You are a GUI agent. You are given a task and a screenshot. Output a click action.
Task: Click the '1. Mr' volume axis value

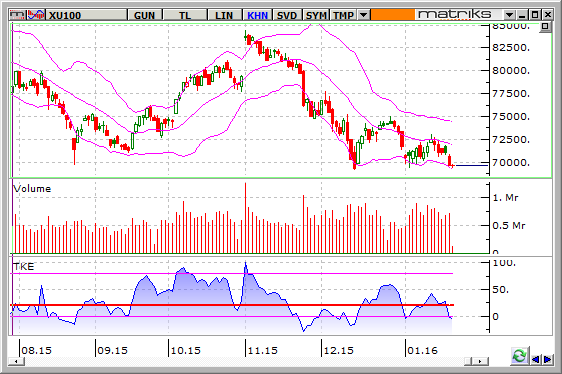(x=505, y=198)
